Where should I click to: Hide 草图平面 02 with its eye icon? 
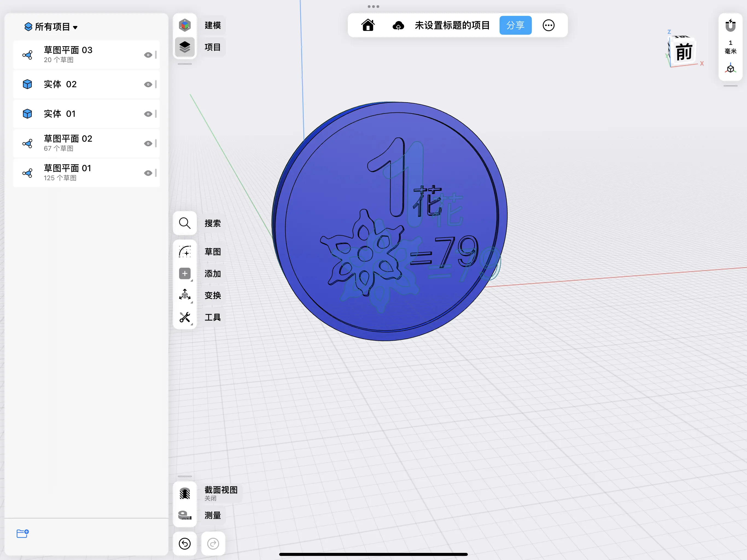pyautogui.click(x=148, y=144)
